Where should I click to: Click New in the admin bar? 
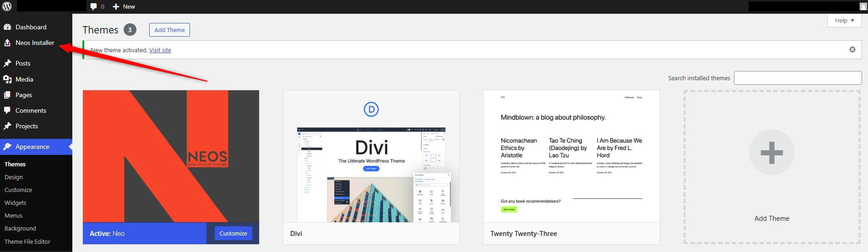coord(129,6)
